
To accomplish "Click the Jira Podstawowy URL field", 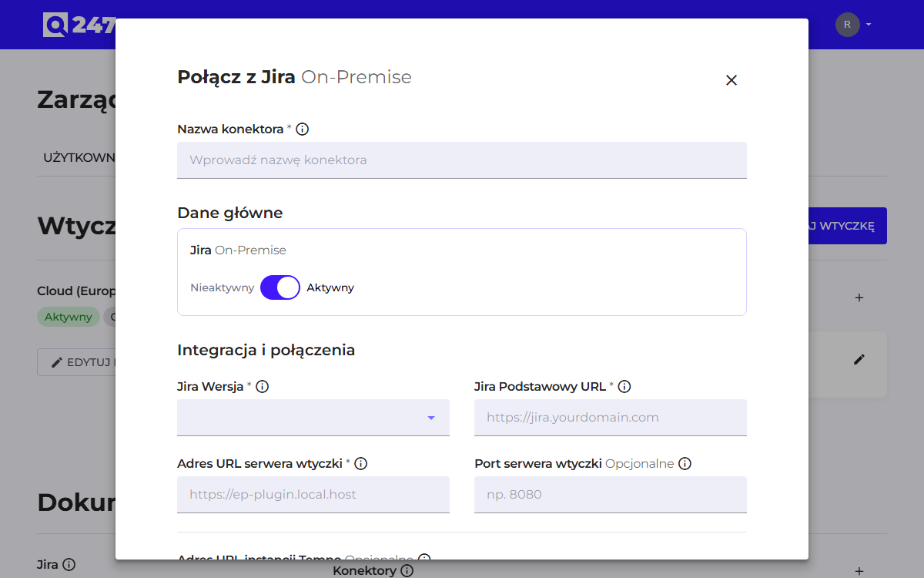I will [x=611, y=418].
